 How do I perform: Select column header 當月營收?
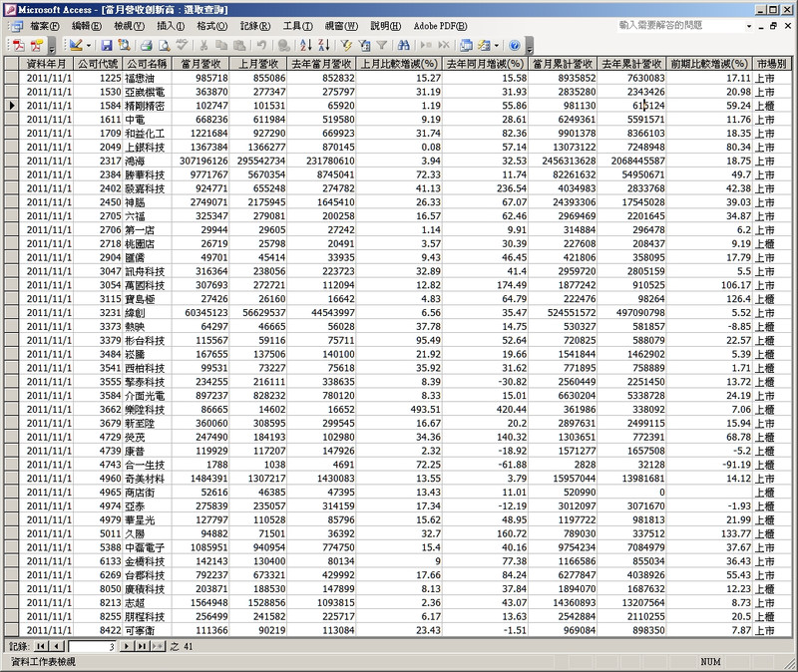(x=200, y=64)
